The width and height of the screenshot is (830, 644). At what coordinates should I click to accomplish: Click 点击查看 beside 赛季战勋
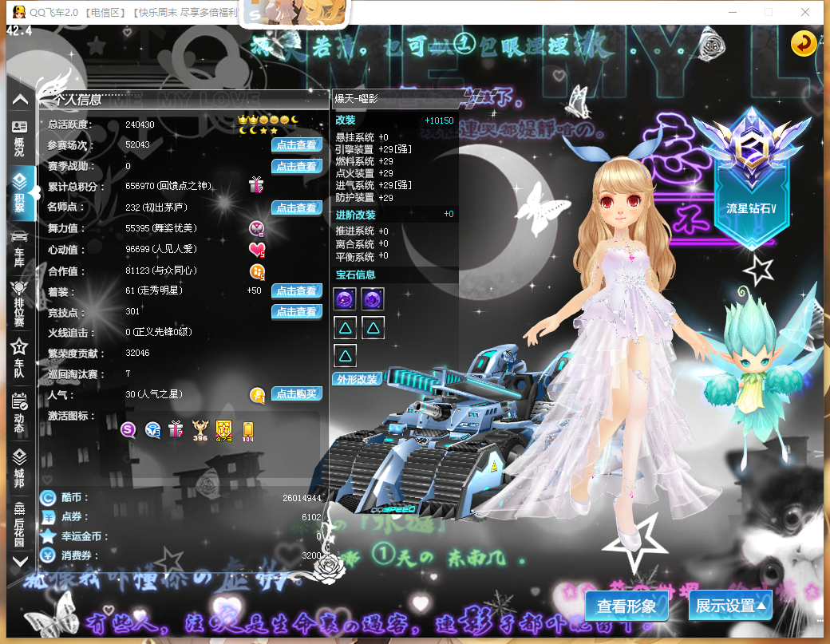(x=296, y=166)
